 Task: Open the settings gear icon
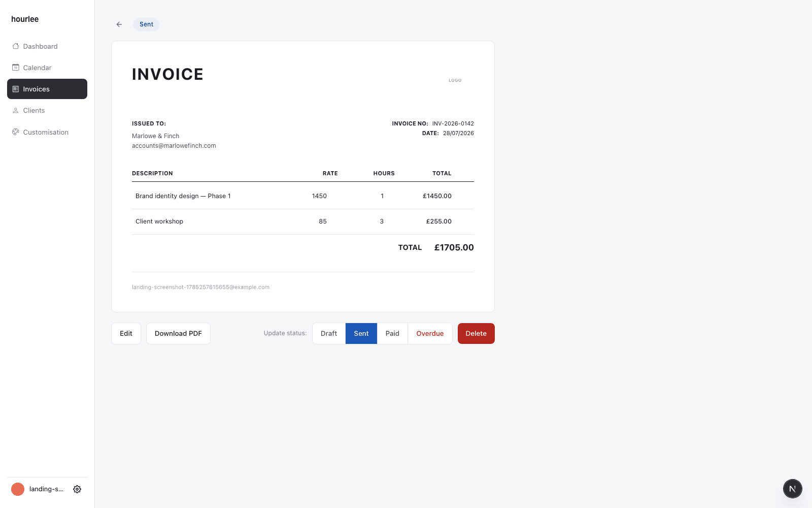[77, 489]
